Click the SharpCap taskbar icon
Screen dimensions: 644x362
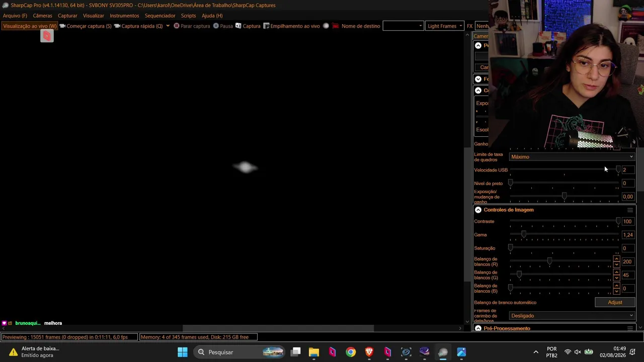[443, 352]
